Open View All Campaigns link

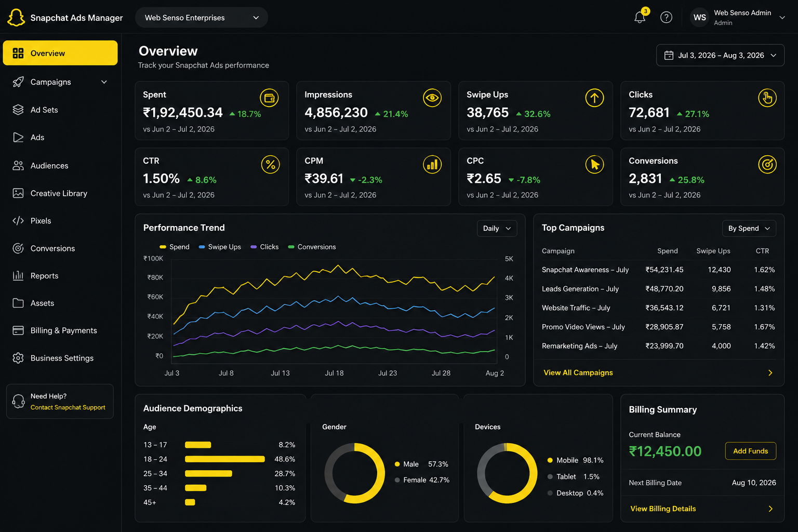point(578,373)
